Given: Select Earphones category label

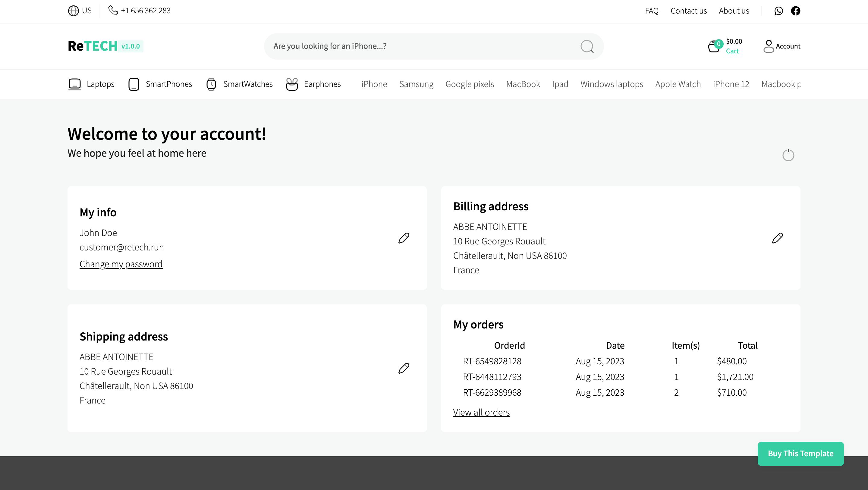Looking at the screenshot, I should [x=322, y=84].
